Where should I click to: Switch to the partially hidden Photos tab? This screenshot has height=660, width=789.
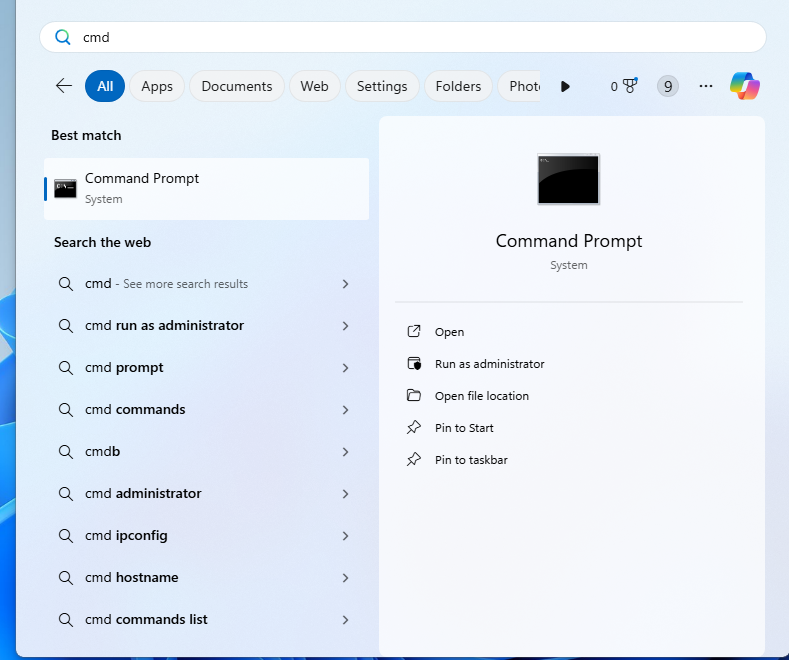[519, 86]
